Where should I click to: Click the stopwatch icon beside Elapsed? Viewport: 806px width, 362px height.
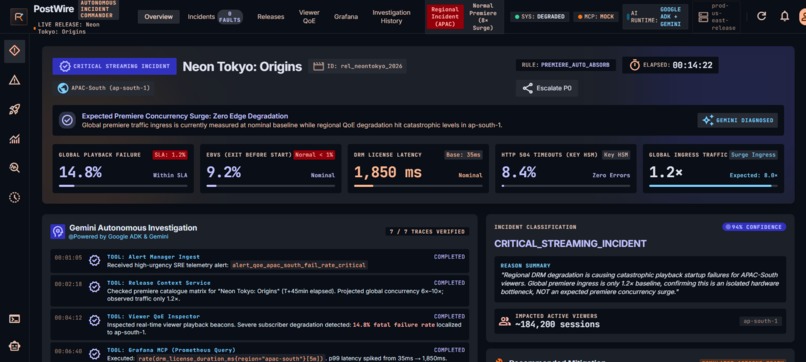tap(635, 65)
